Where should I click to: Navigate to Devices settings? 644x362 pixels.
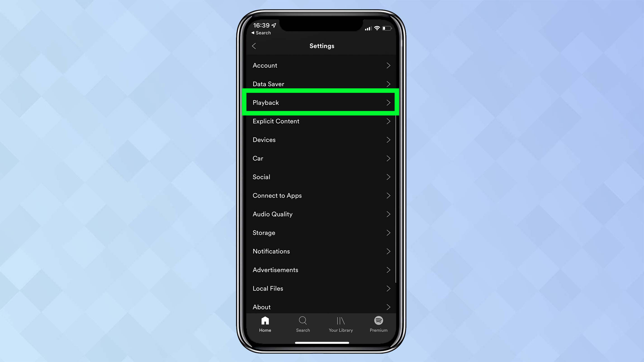(322, 140)
